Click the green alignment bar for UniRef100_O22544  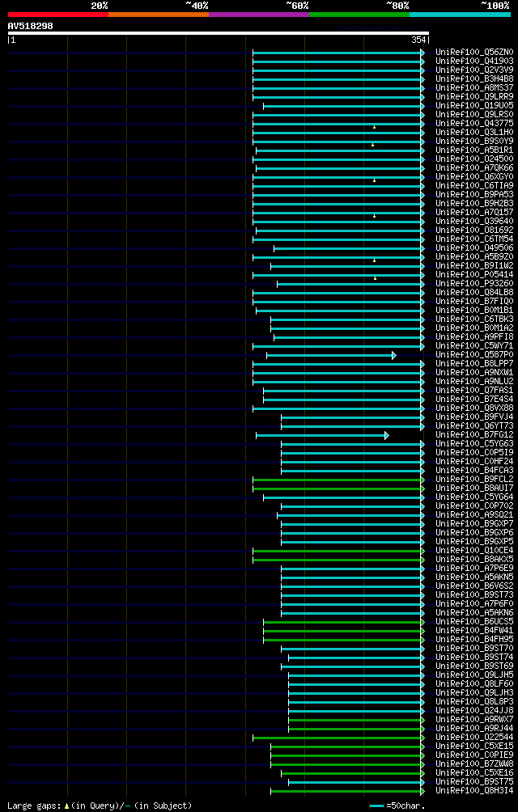point(337,738)
